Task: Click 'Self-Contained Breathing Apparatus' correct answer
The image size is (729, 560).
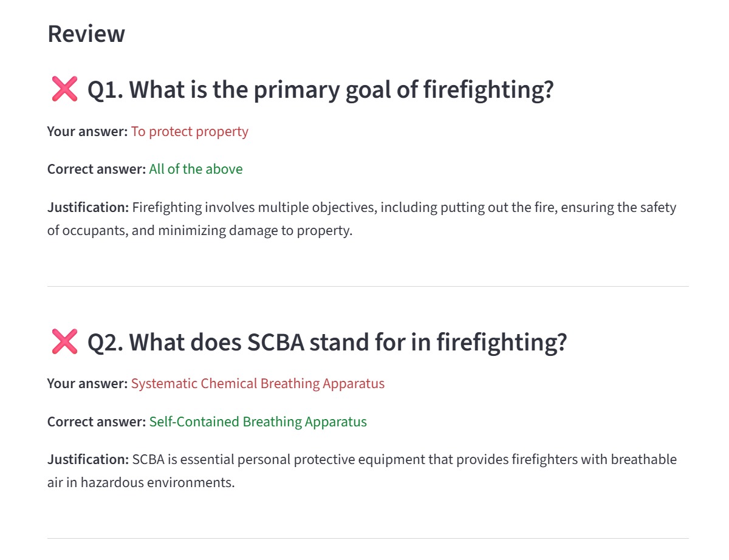Action: coord(258,422)
